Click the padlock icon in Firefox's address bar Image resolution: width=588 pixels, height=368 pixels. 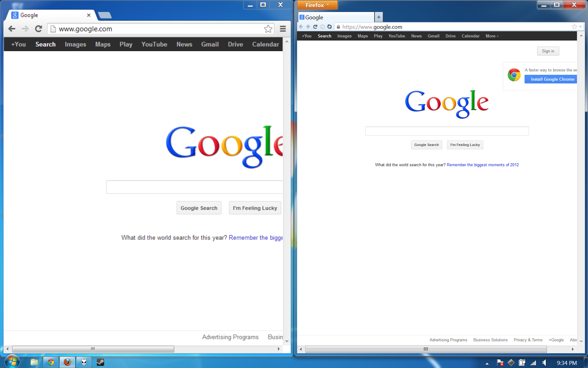338,27
